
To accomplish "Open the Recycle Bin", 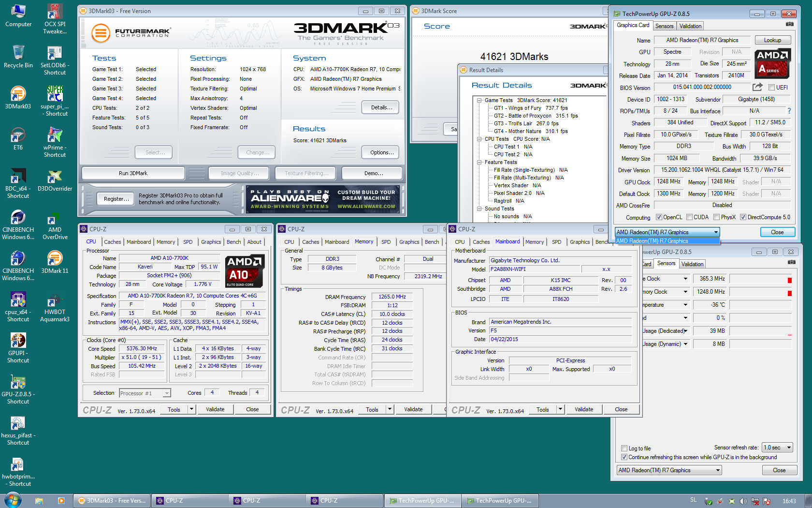I will [x=18, y=57].
